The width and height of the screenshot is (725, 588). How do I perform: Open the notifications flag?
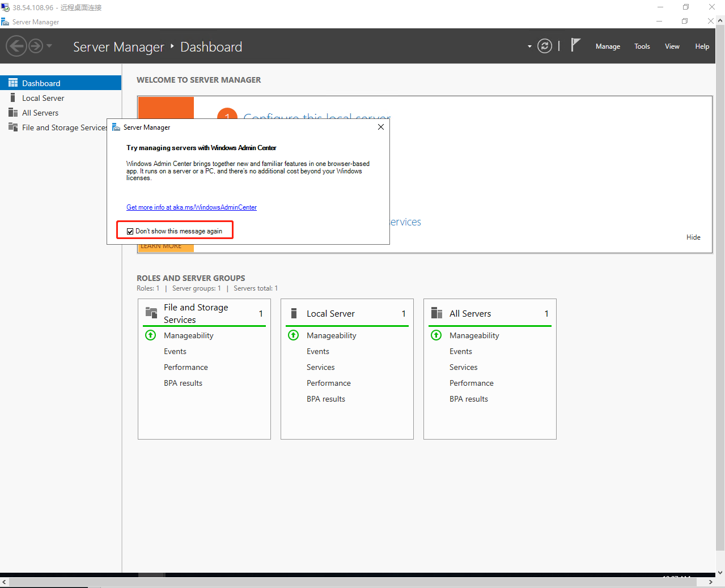click(x=575, y=45)
